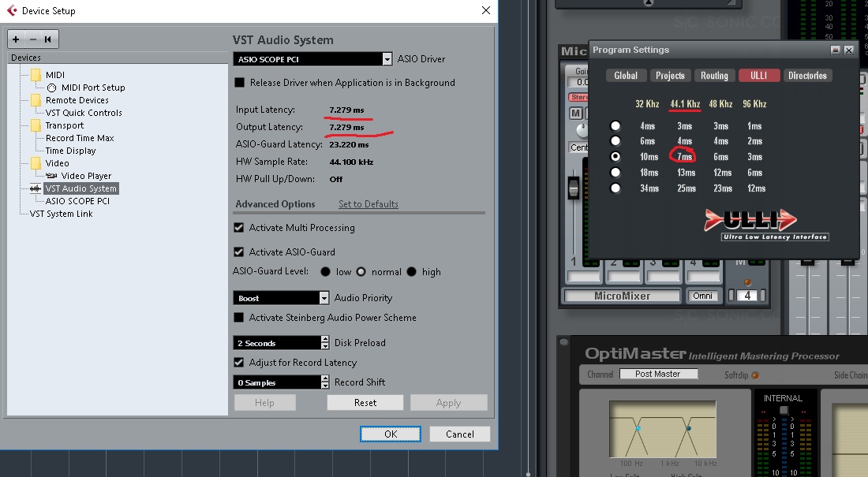Click the ULLI logo
Viewport: 868px width, 477px height.
(x=766, y=225)
